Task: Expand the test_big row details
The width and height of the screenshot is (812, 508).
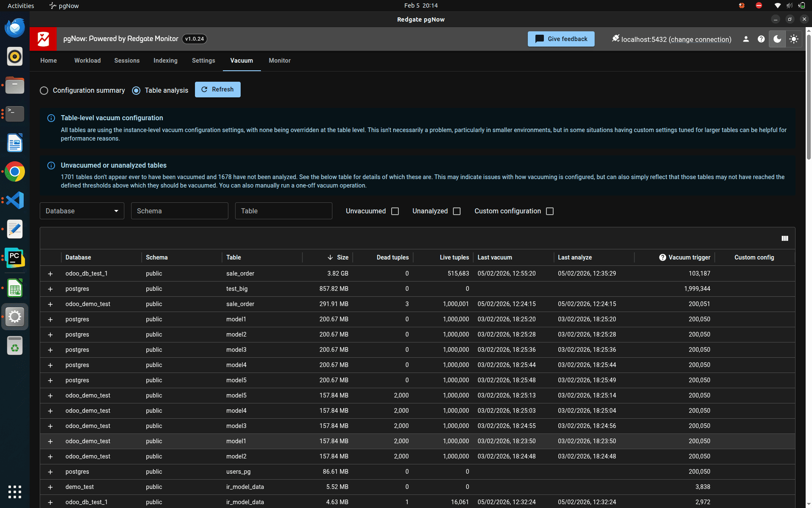Action: click(x=50, y=289)
